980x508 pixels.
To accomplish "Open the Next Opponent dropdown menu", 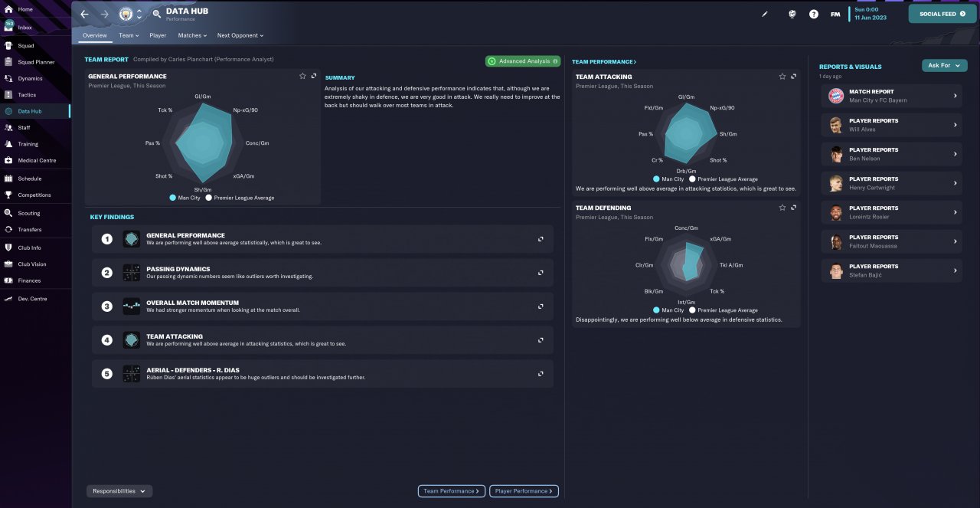I will [240, 35].
